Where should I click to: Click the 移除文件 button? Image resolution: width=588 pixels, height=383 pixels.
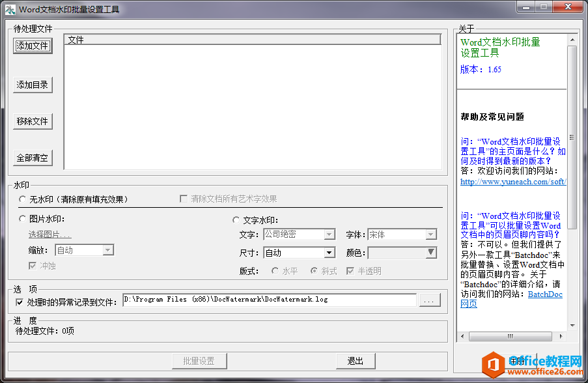click(33, 121)
